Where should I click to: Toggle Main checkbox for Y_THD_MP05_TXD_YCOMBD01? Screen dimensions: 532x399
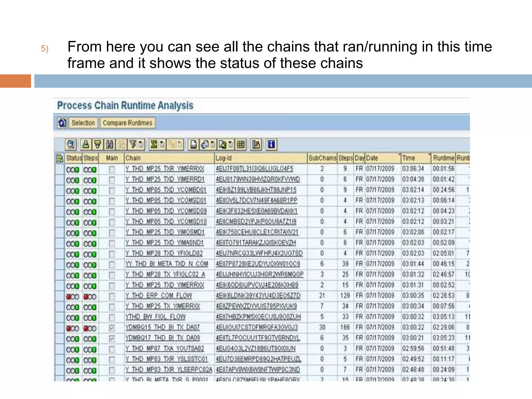click(112, 191)
